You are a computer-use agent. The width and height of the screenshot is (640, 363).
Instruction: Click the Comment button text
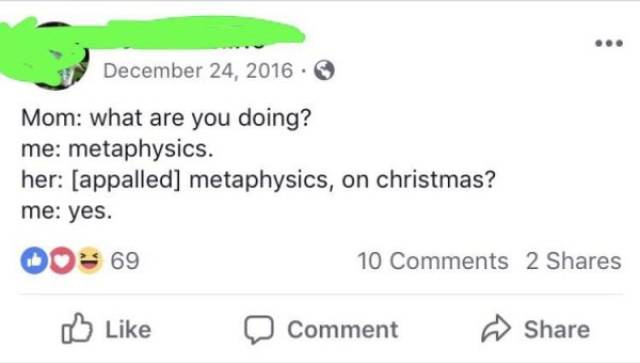pos(343,330)
